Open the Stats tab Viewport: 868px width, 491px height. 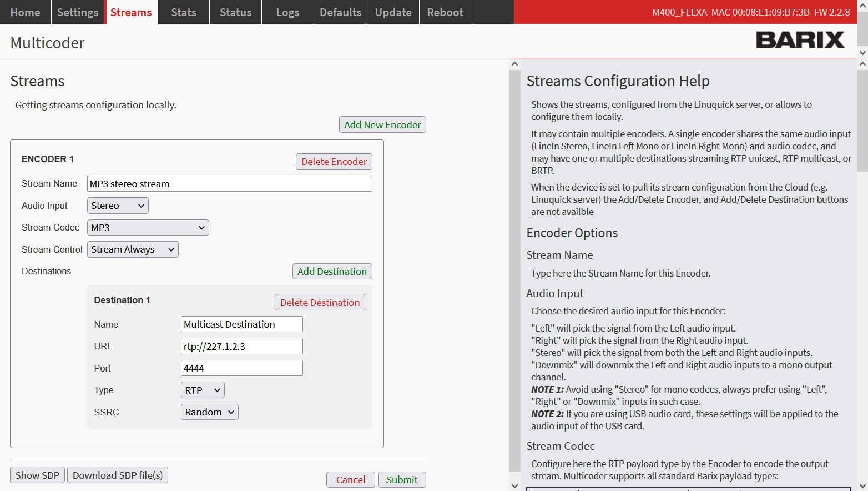click(184, 12)
